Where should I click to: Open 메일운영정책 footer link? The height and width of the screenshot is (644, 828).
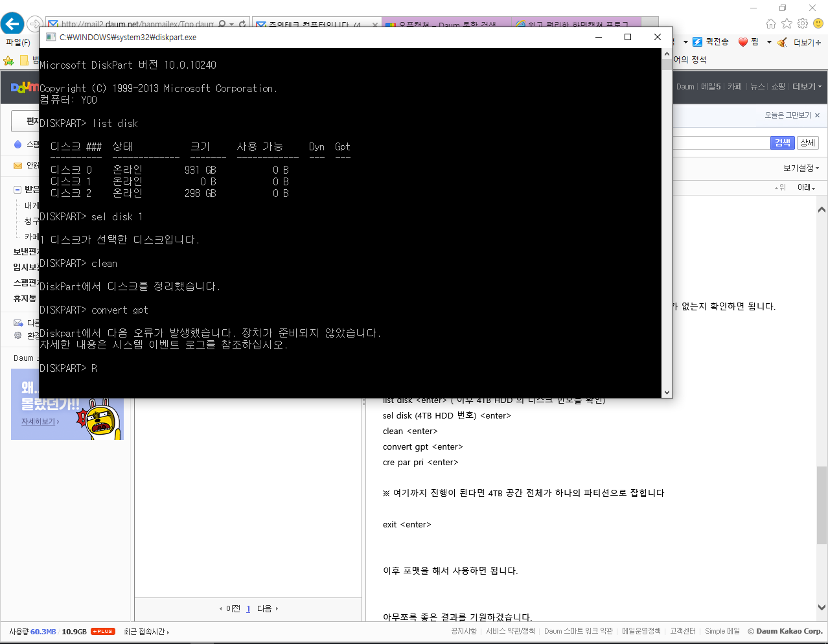(x=641, y=631)
